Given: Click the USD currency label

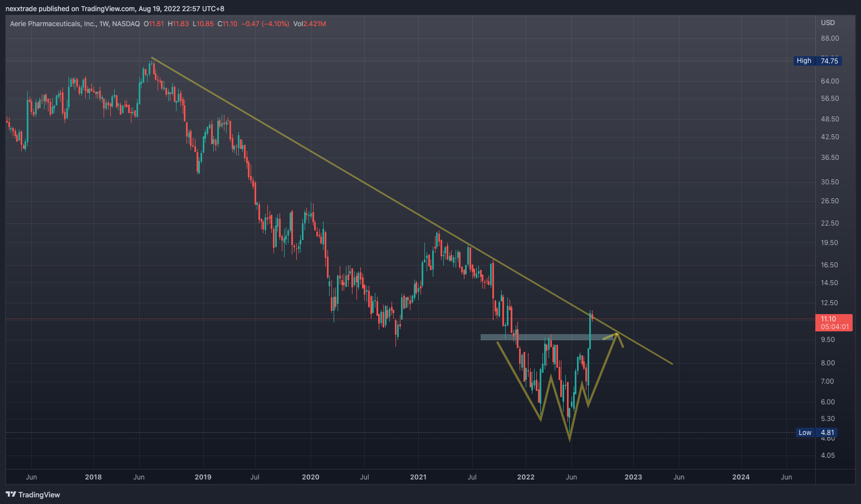Looking at the screenshot, I should (828, 23).
